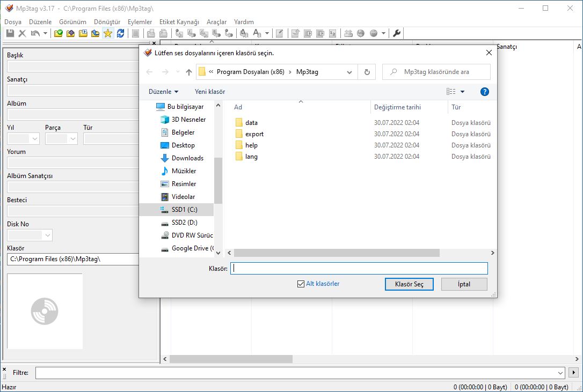Click the filter apply arrow button
The image size is (583, 392).
[x=573, y=373]
